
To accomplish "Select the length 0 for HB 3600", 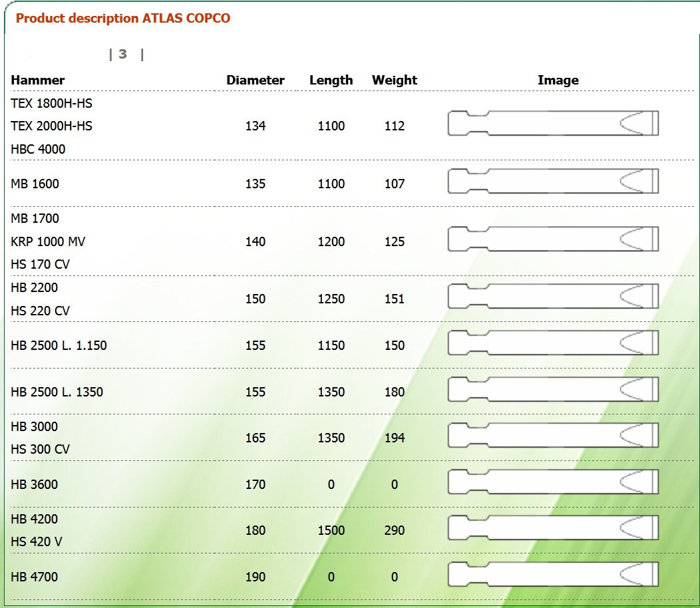I will [x=331, y=484].
